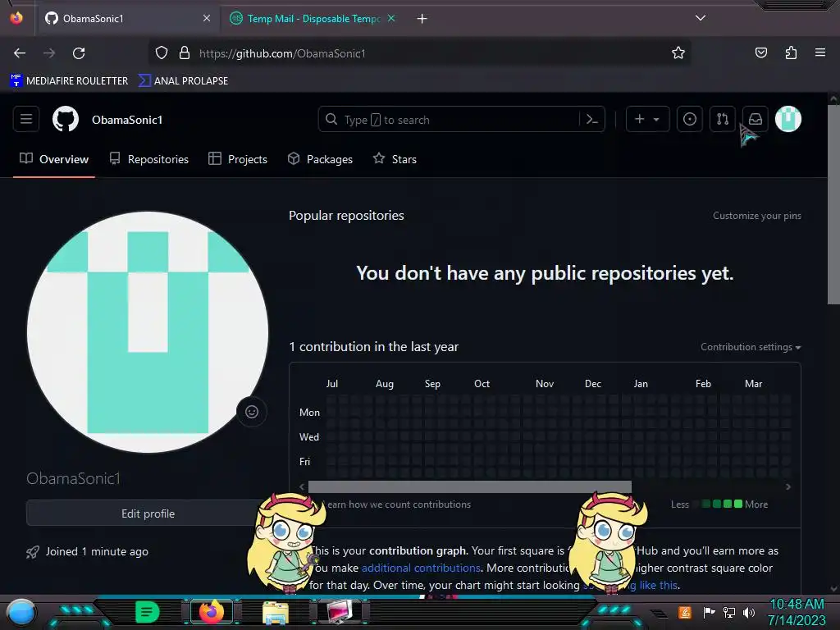Click the large profile avatar image

pos(148,332)
